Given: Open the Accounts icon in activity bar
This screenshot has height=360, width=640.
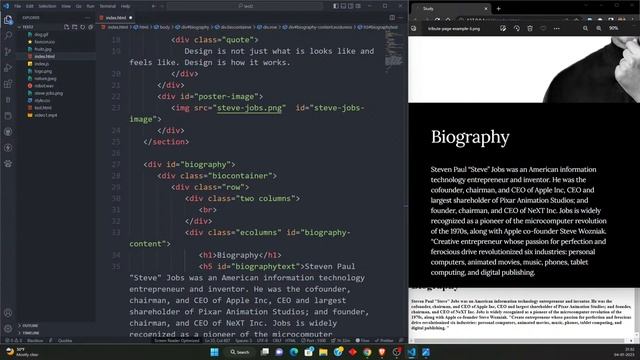Looking at the screenshot, I should (8, 313).
